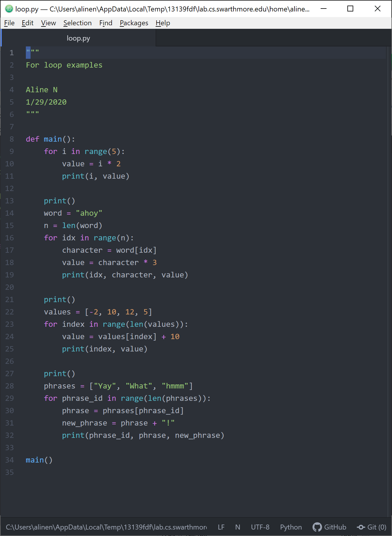This screenshot has height=536, width=392.
Task: Click 'for i in range(5):' code line
Action: (x=85, y=151)
